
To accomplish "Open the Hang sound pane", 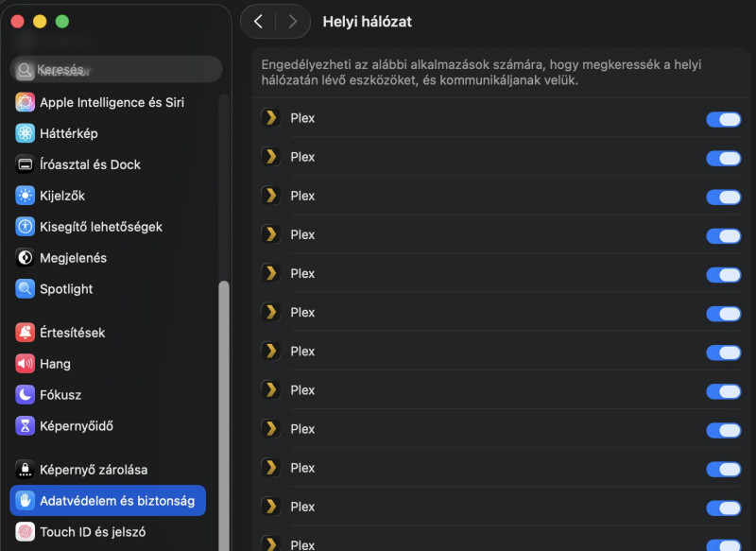I will click(x=109, y=364).
